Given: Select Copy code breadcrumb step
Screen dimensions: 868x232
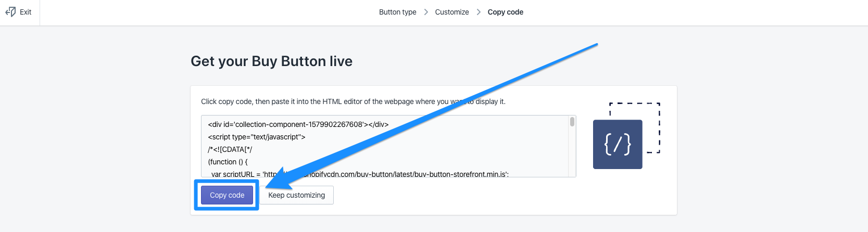Looking at the screenshot, I should pos(505,12).
